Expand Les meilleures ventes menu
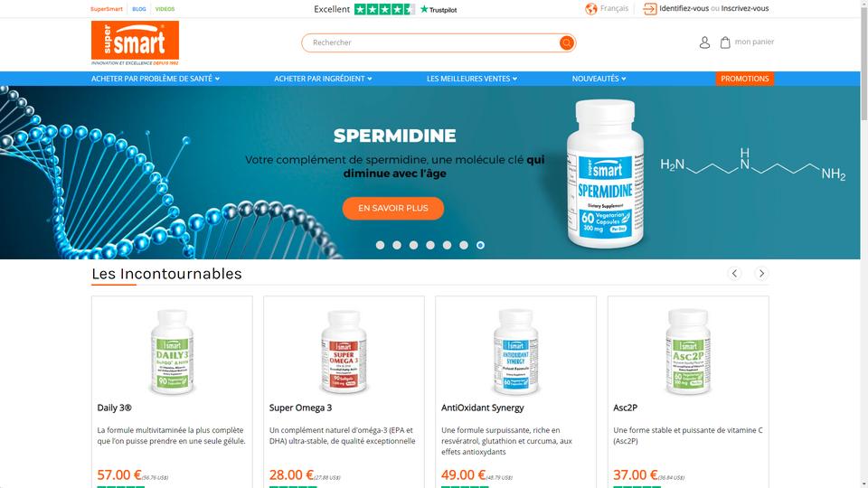Viewport: 868px width, 488px height. 472,79
